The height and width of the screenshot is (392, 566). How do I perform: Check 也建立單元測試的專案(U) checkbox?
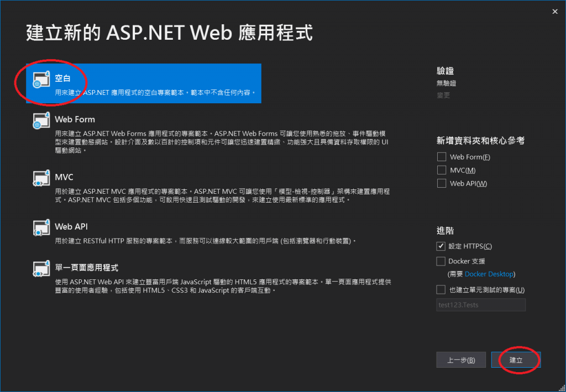tap(441, 289)
